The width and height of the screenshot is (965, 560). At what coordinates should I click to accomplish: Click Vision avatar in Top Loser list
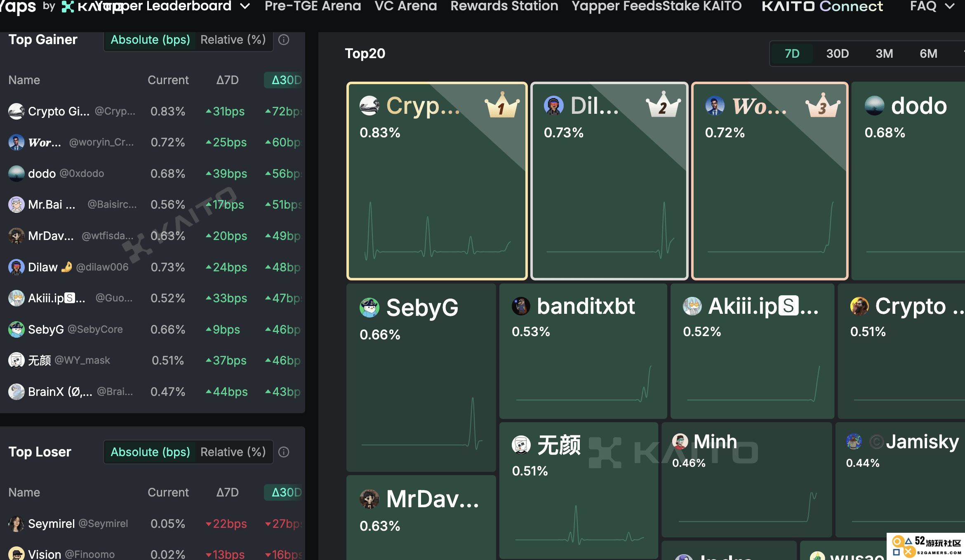(16, 553)
